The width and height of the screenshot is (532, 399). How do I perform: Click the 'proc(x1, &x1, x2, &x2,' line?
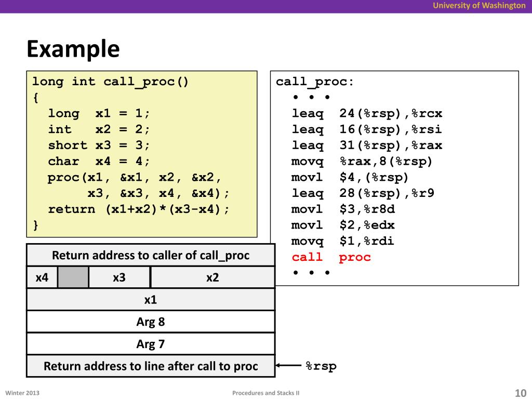[135, 178]
